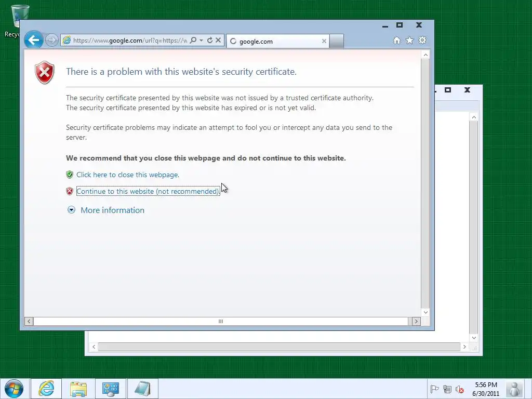This screenshot has width=532, height=399.
Task: Open Internet Explorer from the taskbar
Action: click(x=46, y=389)
